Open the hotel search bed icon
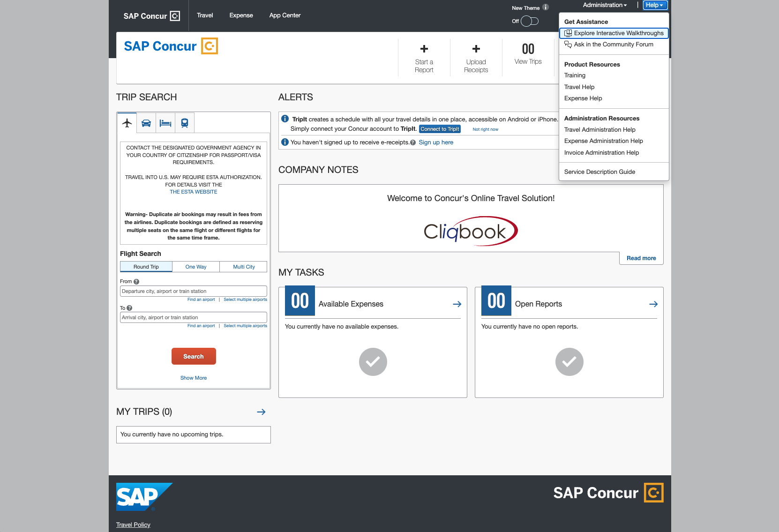 (x=165, y=123)
